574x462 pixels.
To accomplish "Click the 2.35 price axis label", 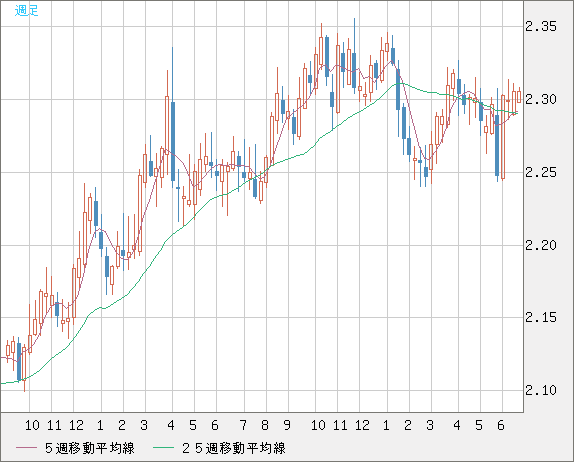I will point(541,26).
